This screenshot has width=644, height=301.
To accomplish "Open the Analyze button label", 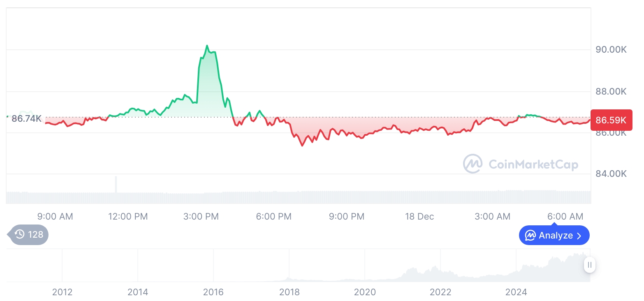I will click(556, 236).
